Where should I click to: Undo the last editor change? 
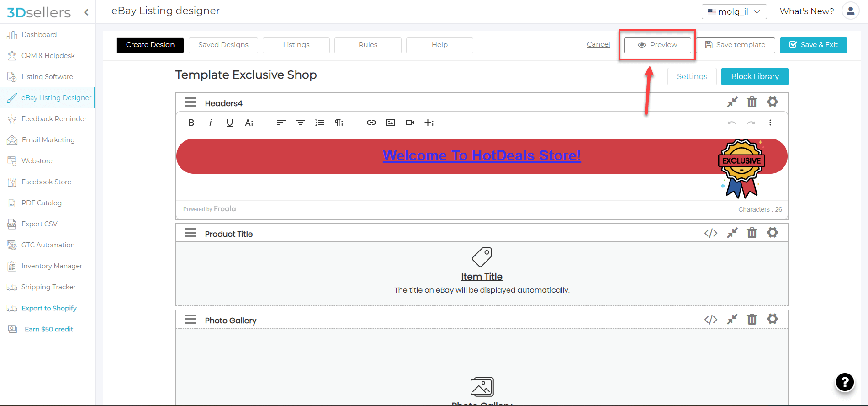pos(732,123)
